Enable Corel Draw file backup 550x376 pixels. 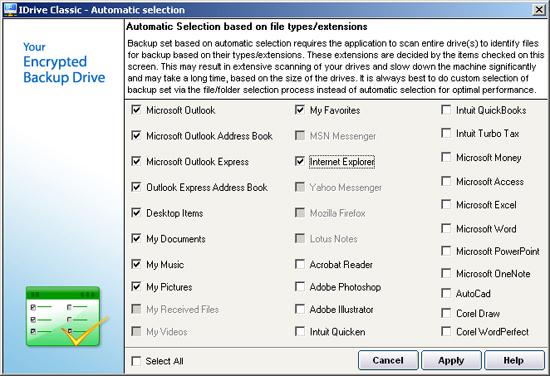[446, 313]
